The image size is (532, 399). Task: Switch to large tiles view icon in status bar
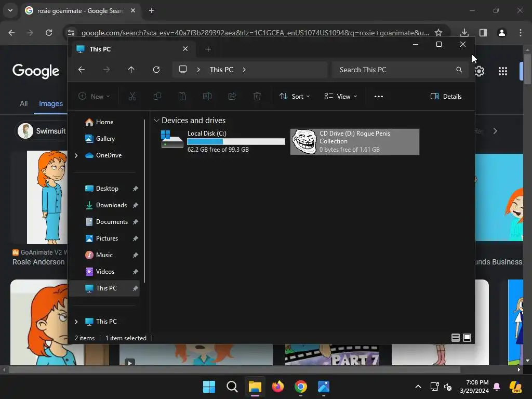(467, 338)
